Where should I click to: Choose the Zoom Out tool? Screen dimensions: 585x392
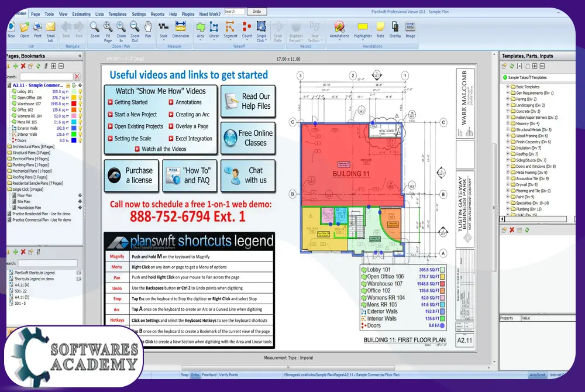(x=135, y=32)
